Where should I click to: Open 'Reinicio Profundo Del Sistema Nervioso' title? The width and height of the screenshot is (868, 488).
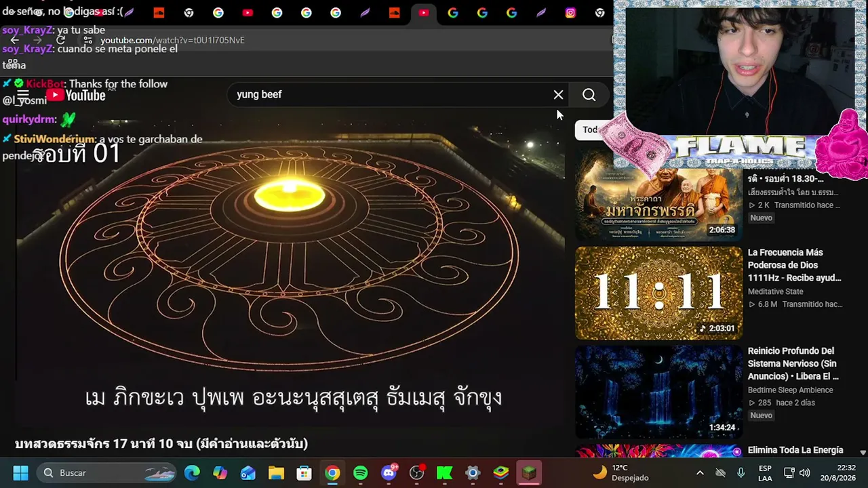(793, 363)
